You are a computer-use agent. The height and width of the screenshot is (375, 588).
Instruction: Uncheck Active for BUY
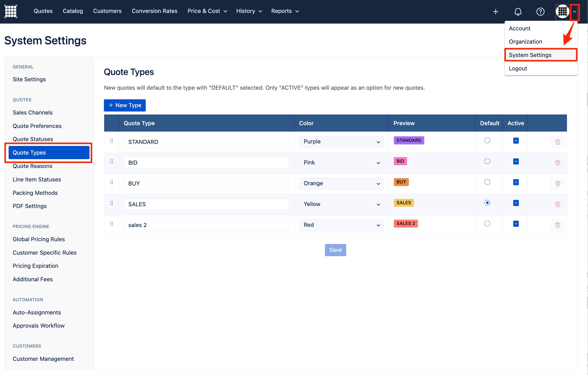pos(516,182)
